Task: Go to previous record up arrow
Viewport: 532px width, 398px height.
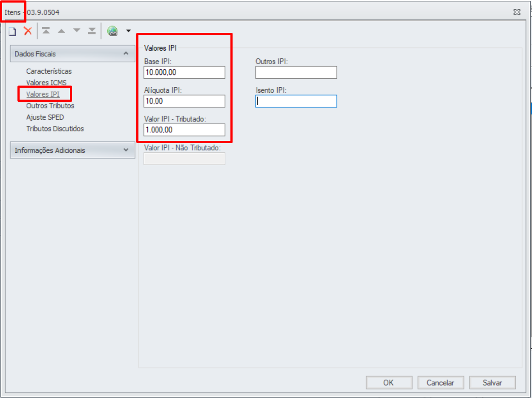Action: click(61, 31)
